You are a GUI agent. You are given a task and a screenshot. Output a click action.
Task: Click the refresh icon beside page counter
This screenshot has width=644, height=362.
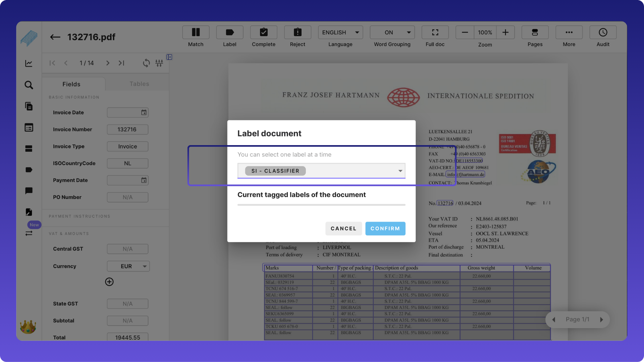146,63
